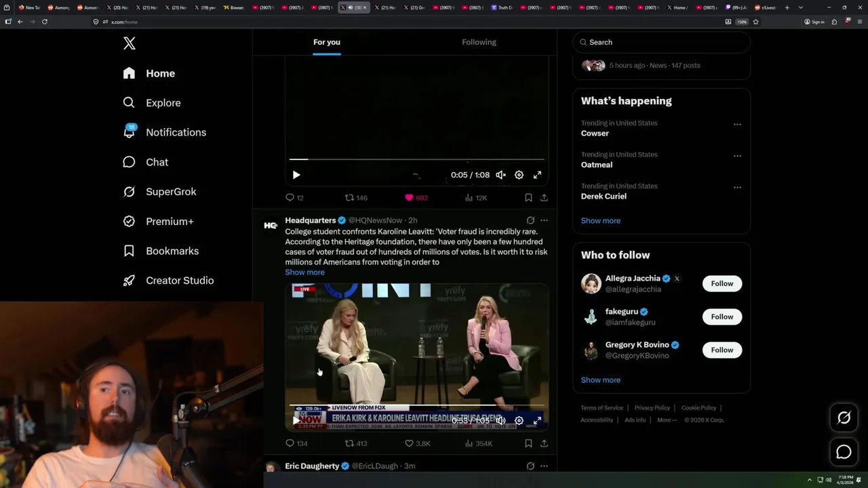Image resolution: width=868 pixels, height=488 pixels.
Task: Play the top video
Action: coord(296,175)
